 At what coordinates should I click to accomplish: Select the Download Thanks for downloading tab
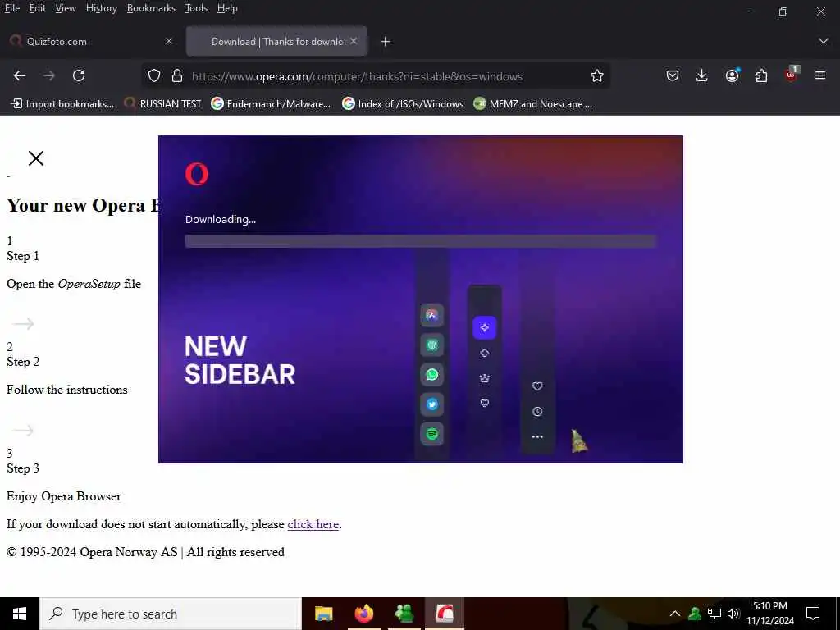(x=277, y=41)
